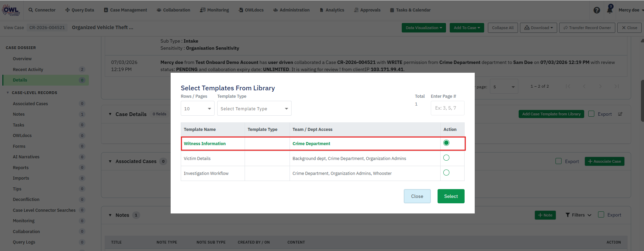
Task: Click the edit pencil icon in Case Details
Action: click(x=620, y=114)
